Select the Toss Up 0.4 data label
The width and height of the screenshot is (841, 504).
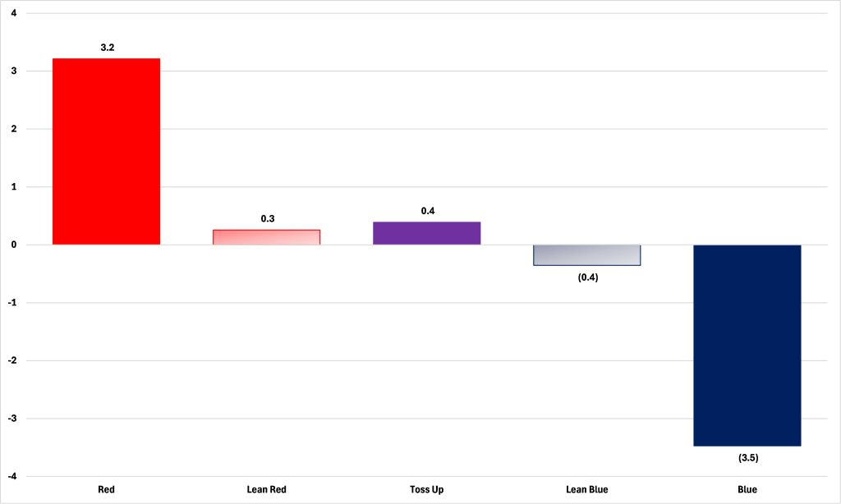point(428,211)
